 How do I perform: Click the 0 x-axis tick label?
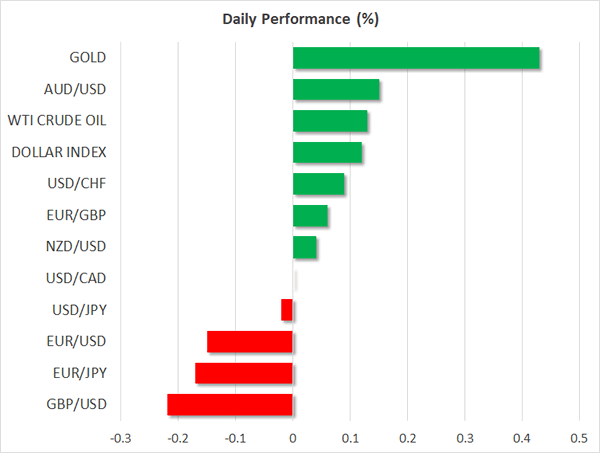293,438
